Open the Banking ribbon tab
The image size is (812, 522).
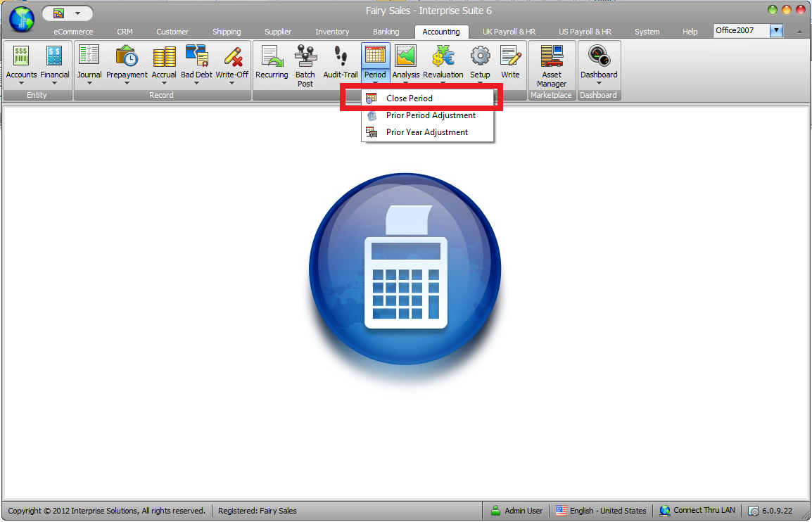tap(386, 32)
